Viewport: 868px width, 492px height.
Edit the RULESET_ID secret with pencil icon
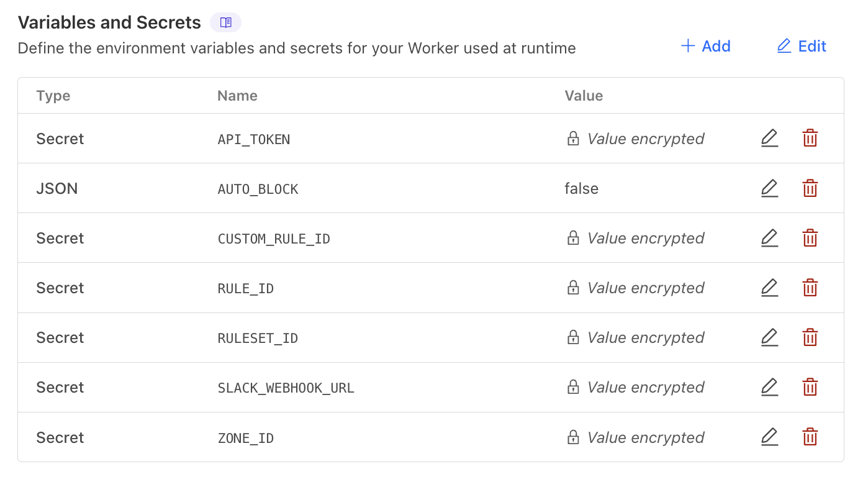click(x=769, y=337)
